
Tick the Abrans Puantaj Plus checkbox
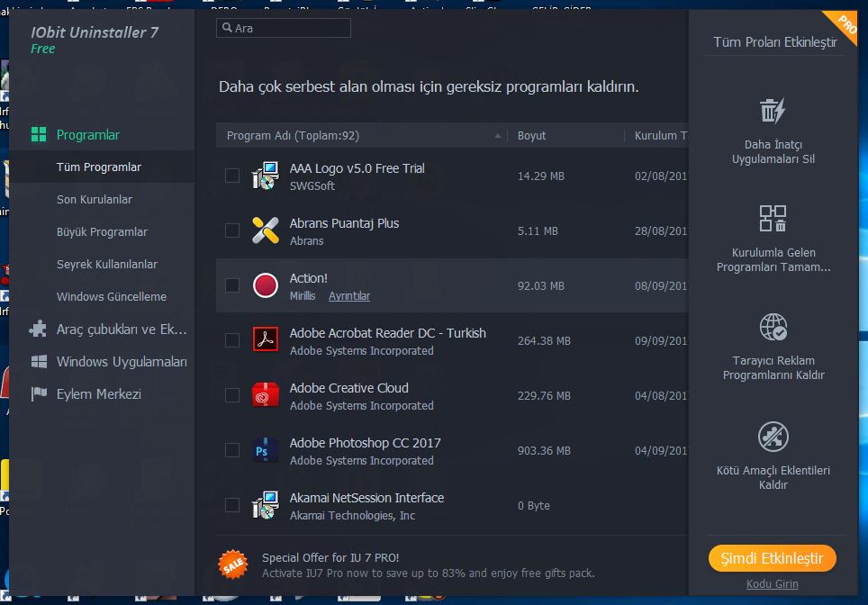pos(232,230)
